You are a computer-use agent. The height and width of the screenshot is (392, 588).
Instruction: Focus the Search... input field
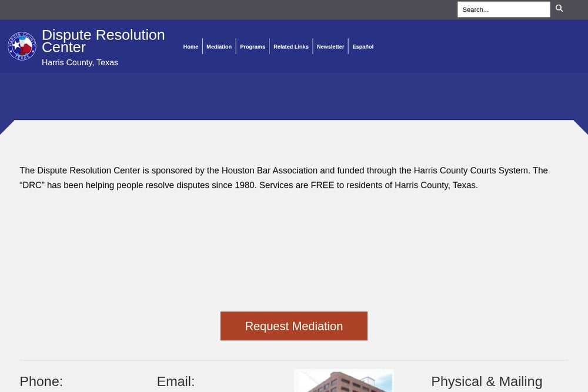[504, 9]
